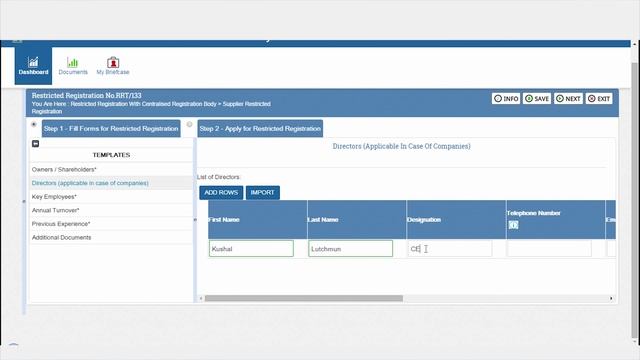The height and width of the screenshot is (360, 640).
Task: Open My Briefcase
Action: [x=113, y=66]
